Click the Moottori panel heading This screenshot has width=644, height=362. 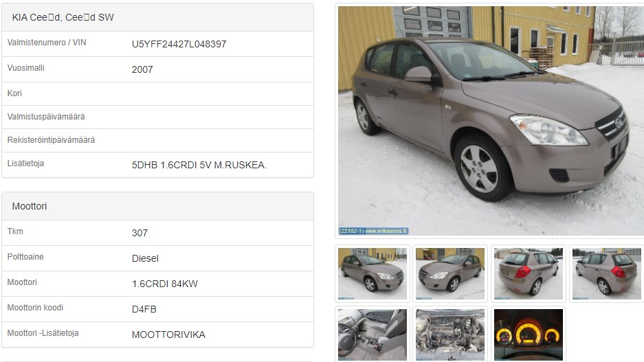(x=29, y=206)
